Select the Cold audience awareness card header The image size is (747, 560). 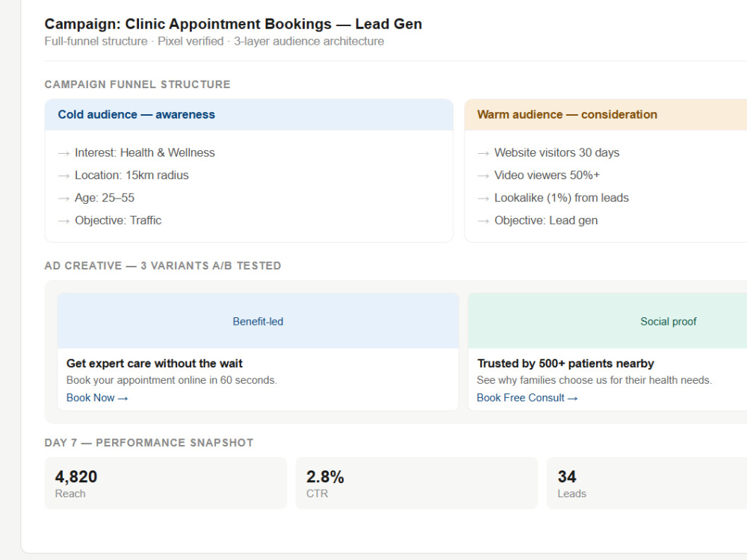pos(249,115)
